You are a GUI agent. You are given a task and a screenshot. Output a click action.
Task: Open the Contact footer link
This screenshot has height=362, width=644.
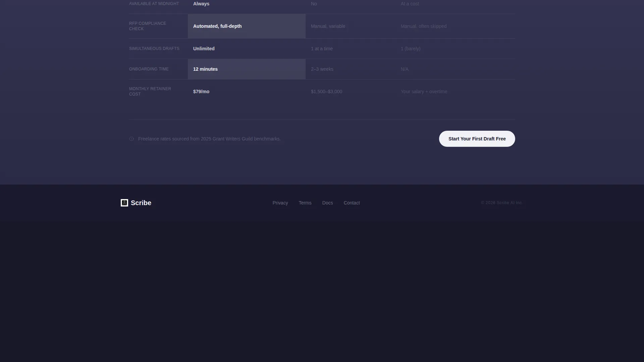point(352,203)
